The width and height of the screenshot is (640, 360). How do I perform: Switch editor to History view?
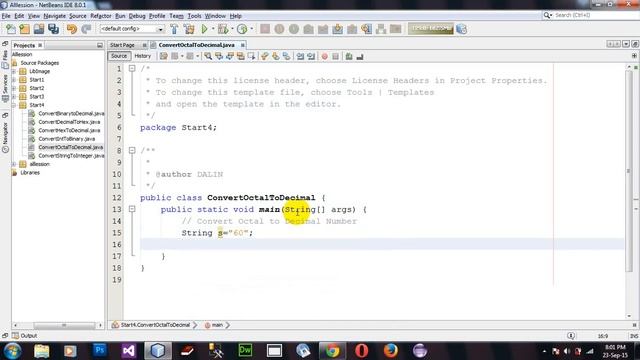(x=142, y=56)
